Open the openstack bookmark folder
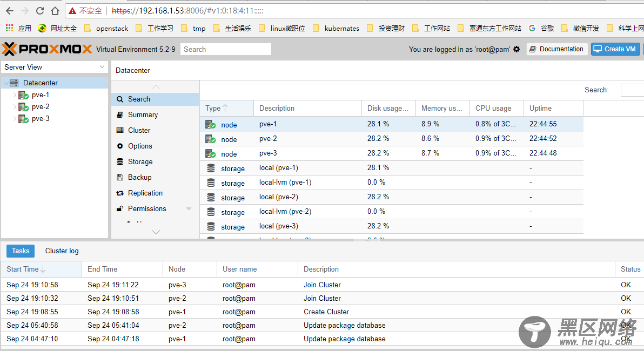This screenshot has height=351, width=644. (x=106, y=28)
